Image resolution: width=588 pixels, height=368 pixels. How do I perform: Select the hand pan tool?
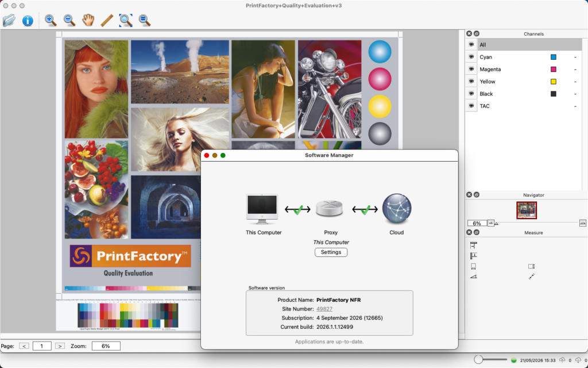pyautogui.click(x=88, y=20)
